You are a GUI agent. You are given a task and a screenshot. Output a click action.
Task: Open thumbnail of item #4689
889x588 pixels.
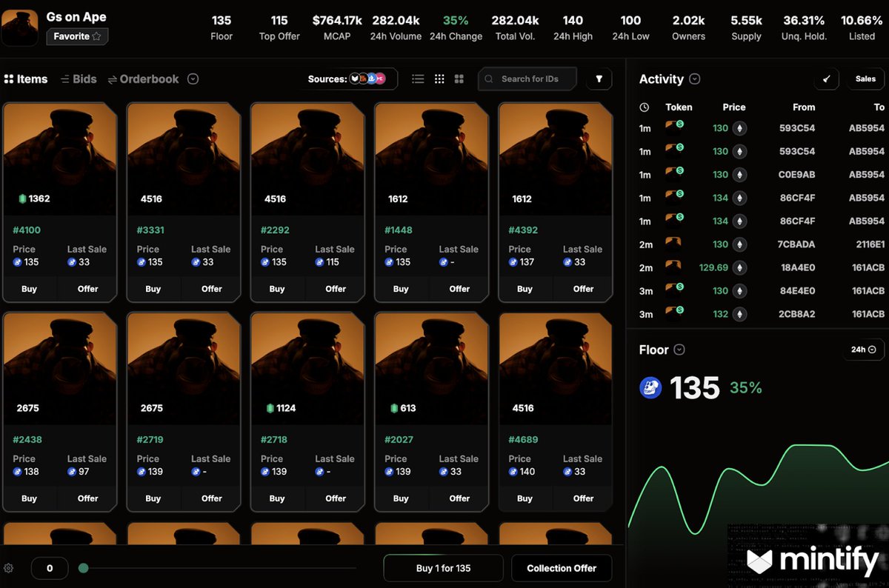[x=556, y=368]
